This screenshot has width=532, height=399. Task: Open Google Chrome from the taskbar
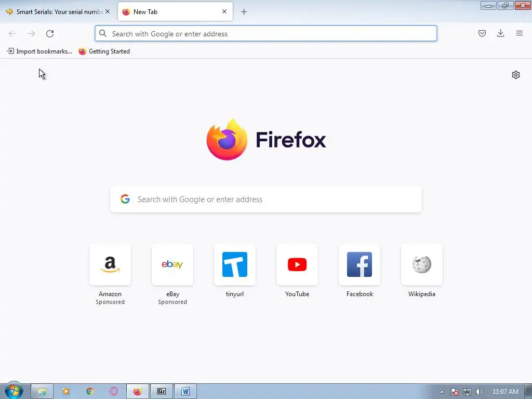(x=89, y=392)
